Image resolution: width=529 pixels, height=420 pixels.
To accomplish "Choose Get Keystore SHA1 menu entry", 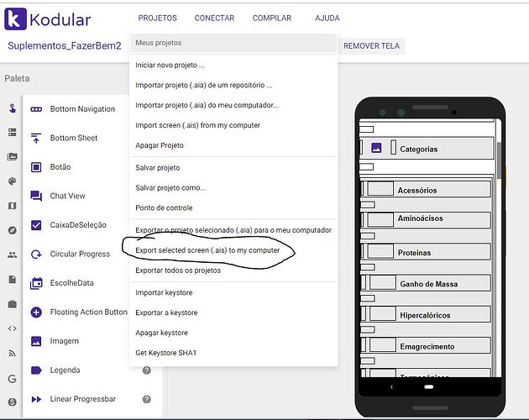I will [233, 353].
